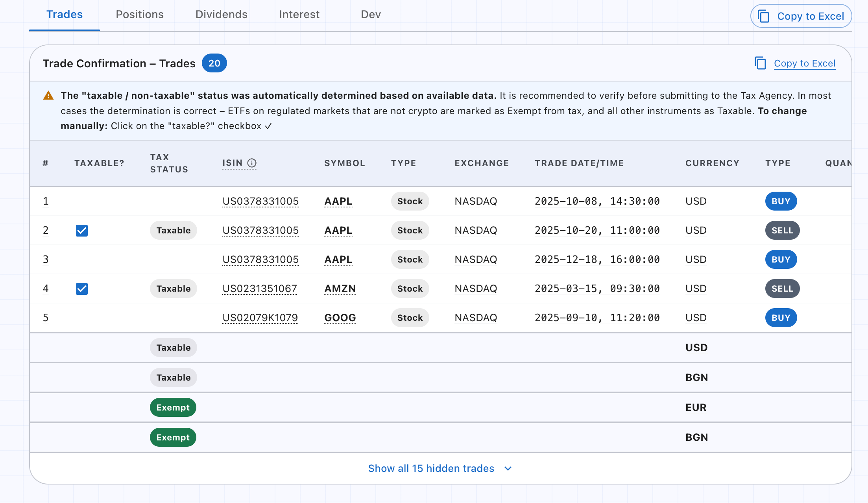Viewport: 868px width, 503px height.
Task: Click trade date 2025-10-20, 11:00:00
Action: (597, 230)
